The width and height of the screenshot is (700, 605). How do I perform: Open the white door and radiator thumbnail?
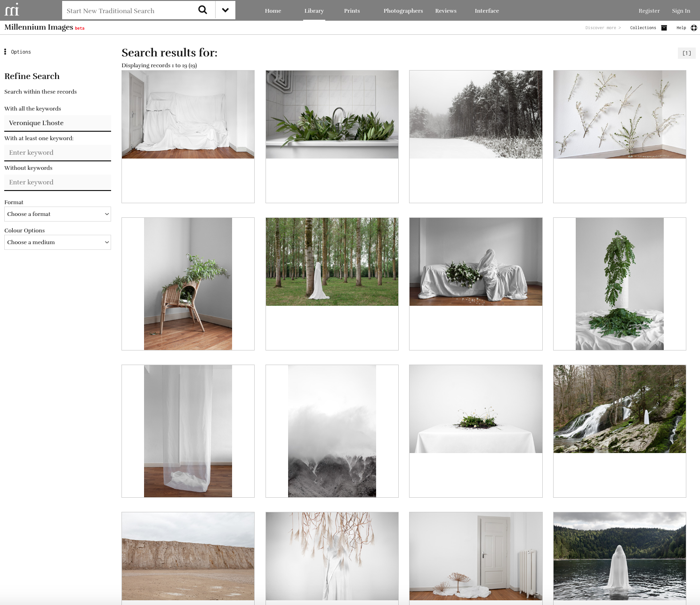[475, 556]
